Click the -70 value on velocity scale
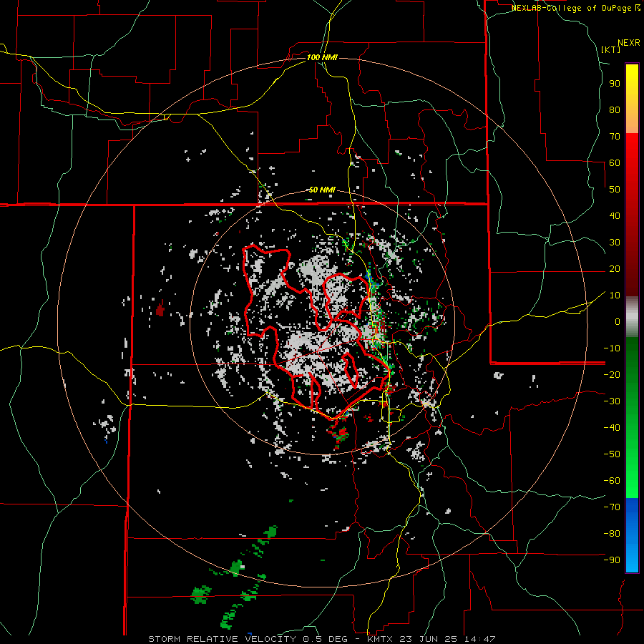 coord(612,507)
